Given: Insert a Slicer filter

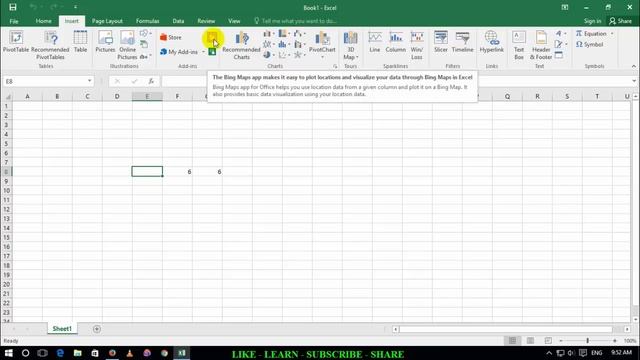Looking at the screenshot, I should (x=441, y=42).
